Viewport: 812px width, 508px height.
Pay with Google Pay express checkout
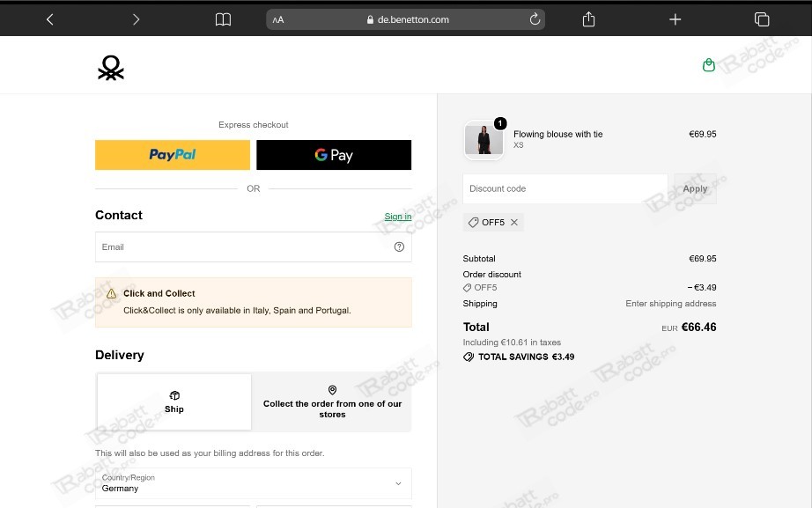pos(334,155)
